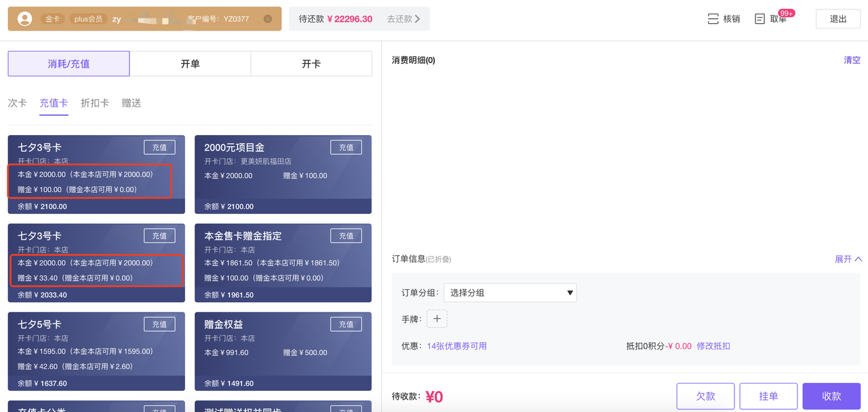Remove the selected customer with the X icon
The width and height of the screenshot is (868, 412).
(268, 19)
